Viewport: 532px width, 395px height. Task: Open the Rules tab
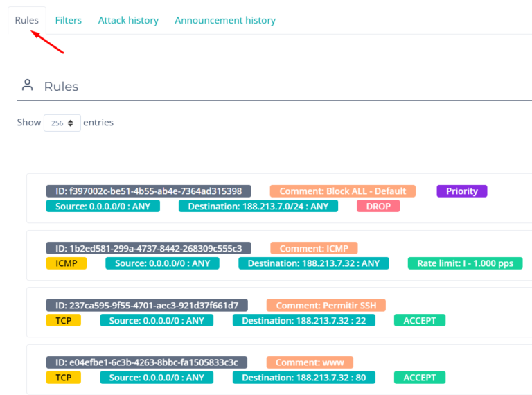pyautogui.click(x=27, y=20)
